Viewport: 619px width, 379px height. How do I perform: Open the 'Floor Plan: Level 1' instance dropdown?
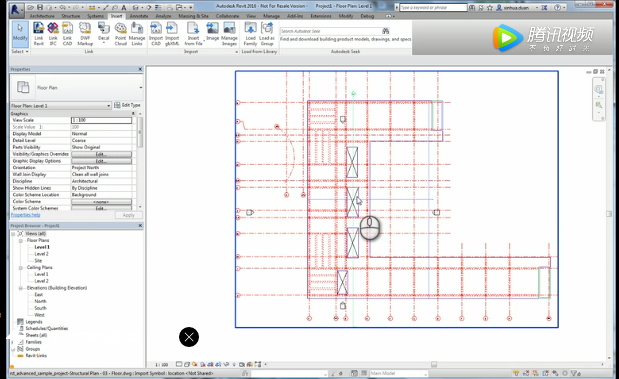point(61,105)
